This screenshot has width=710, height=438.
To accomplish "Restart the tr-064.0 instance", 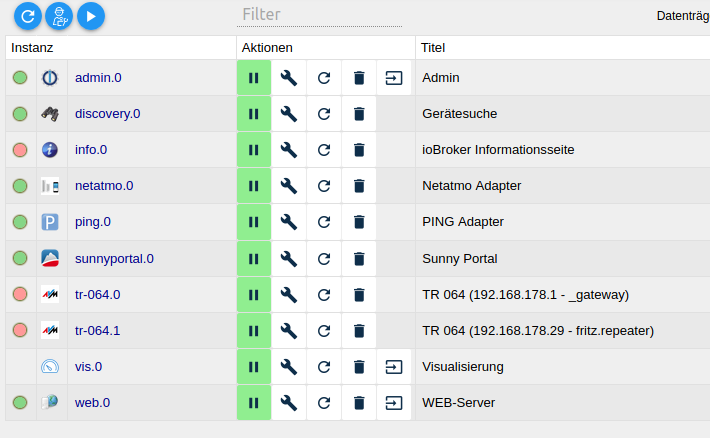I will point(324,294).
